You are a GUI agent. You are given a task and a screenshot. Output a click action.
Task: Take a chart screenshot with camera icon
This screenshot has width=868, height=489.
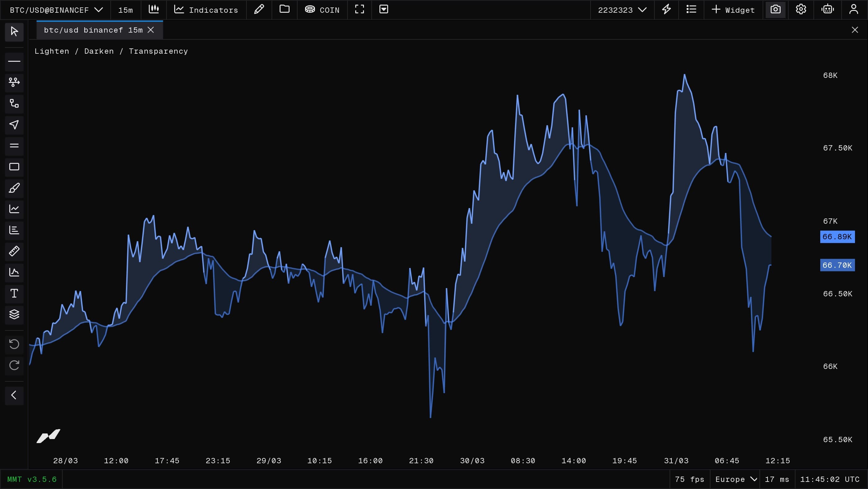point(775,9)
